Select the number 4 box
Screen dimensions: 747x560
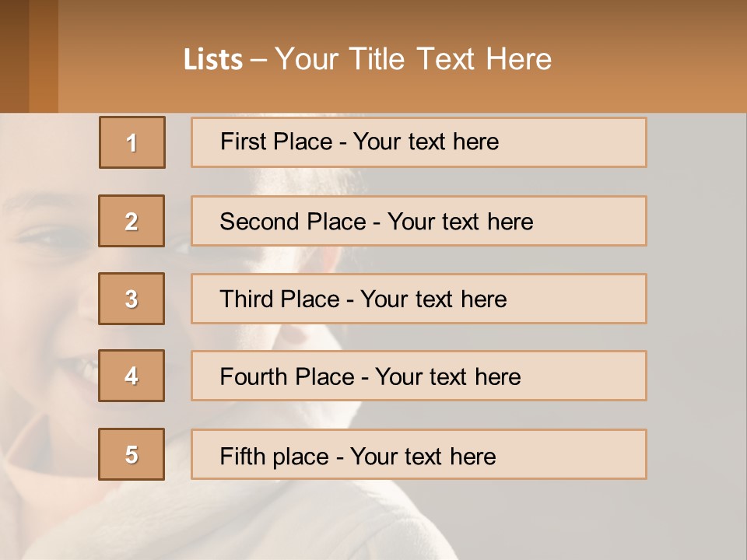(x=132, y=376)
